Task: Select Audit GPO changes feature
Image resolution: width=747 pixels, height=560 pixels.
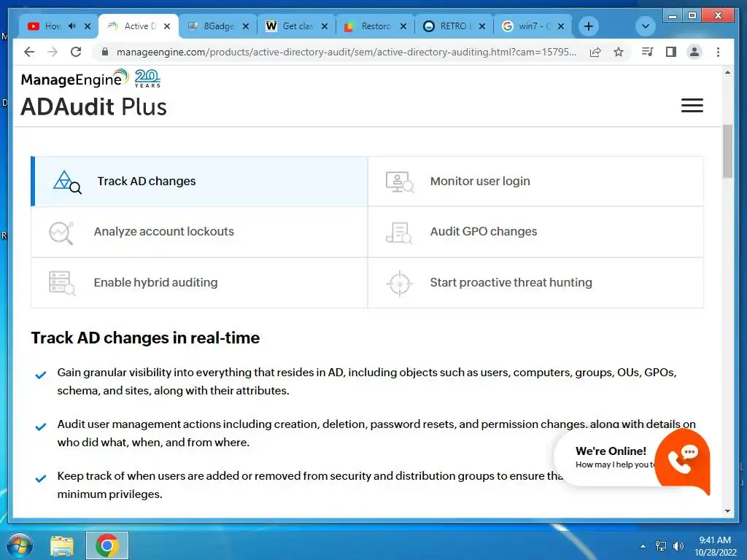Action: (535, 232)
